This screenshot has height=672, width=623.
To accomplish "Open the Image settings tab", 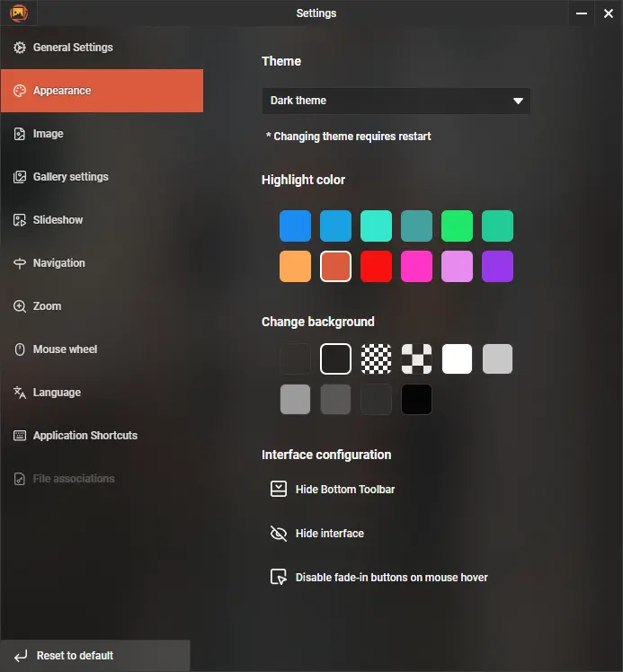I will [49, 134].
